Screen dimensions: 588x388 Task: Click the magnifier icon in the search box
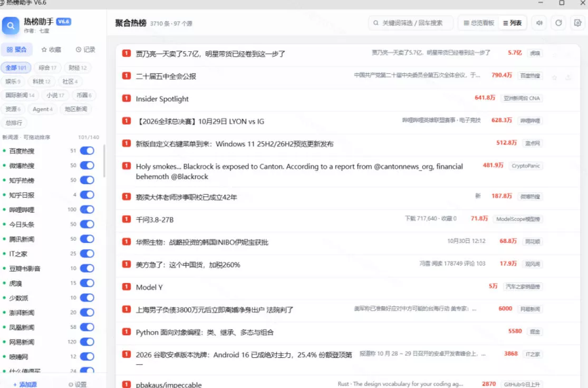coord(376,23)
